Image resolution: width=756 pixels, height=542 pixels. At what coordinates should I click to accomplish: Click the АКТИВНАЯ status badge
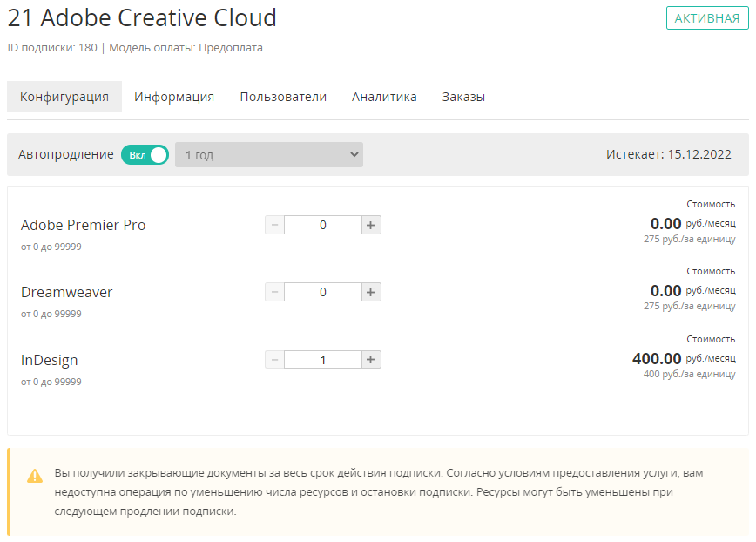(706, 18)
